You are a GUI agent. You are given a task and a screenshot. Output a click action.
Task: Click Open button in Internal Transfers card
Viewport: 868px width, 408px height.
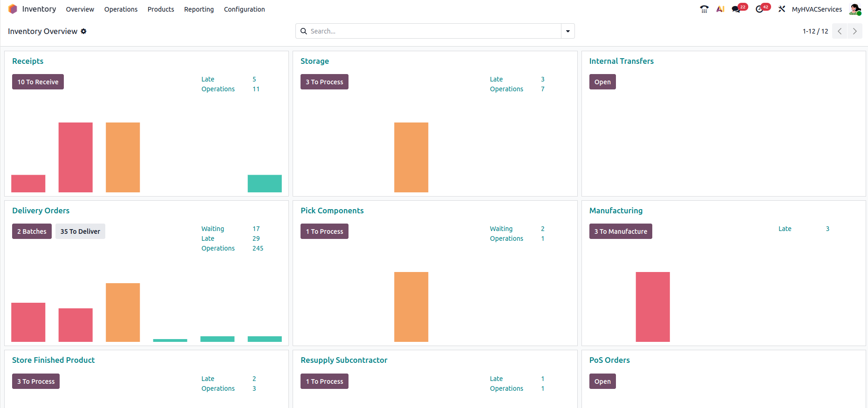click(x=602, y=82)
